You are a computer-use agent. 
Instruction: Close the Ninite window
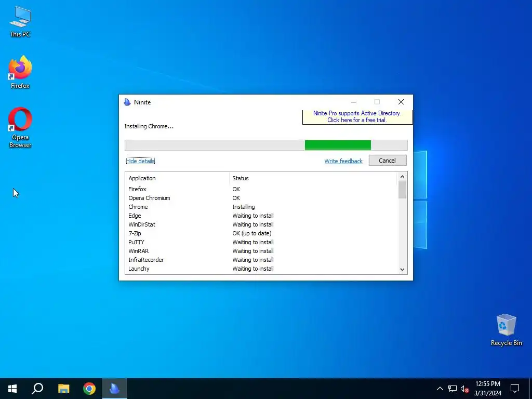pyautogui.click(x=401, y=102)
